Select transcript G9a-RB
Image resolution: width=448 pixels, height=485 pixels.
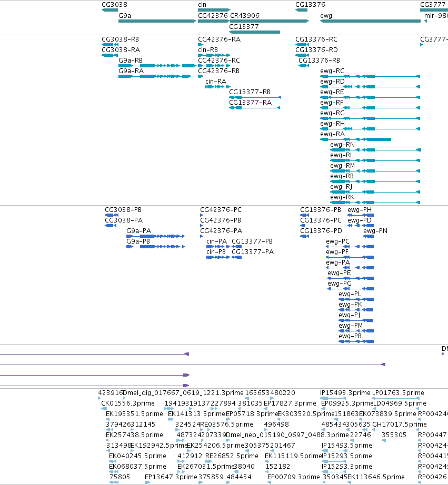click(157, 66)
